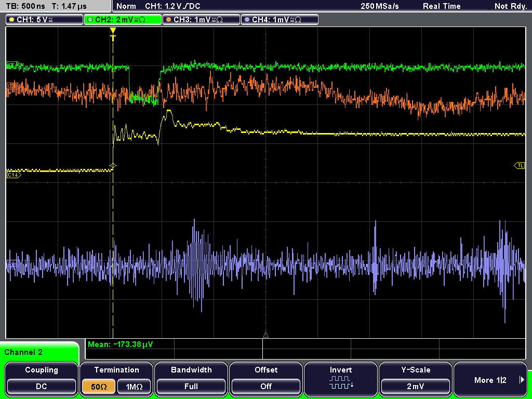Set termination to 1MΩ

click(x=134, y=387)
